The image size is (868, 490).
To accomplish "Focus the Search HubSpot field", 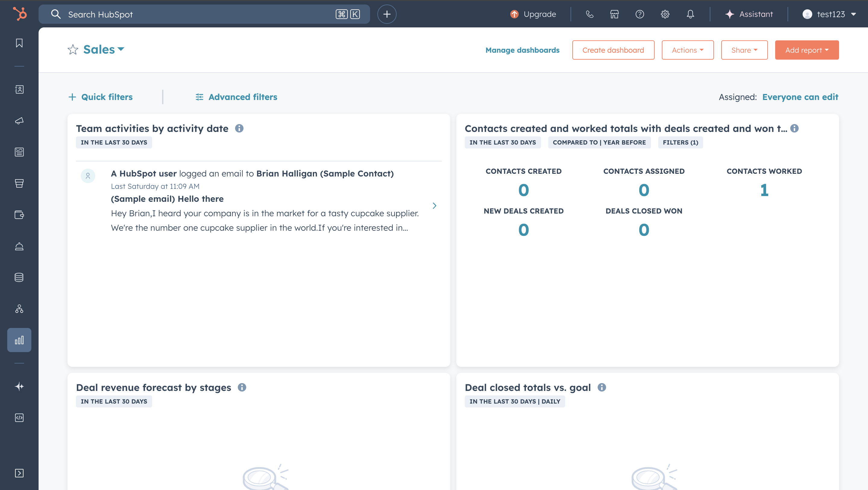I will pos(204,14).
